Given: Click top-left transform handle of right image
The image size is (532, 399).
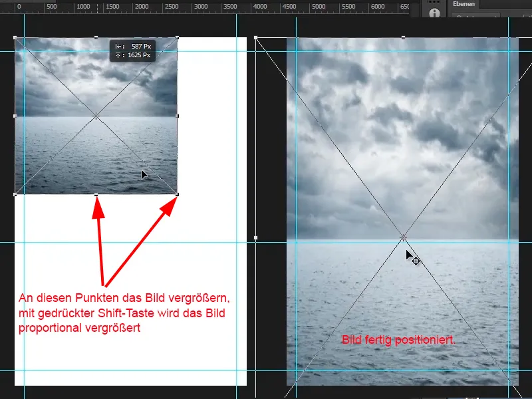Looking at the screenshot, I should coord(255,38).
